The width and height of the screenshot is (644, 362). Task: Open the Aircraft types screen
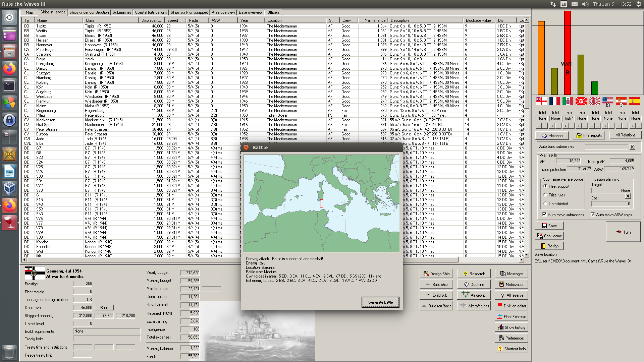coord(474,306)
